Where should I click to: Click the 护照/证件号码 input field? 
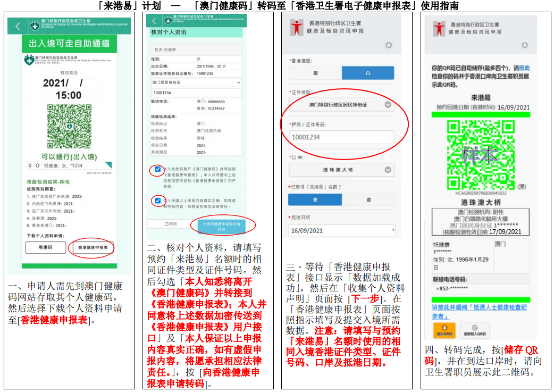click(x=342, y=137)
